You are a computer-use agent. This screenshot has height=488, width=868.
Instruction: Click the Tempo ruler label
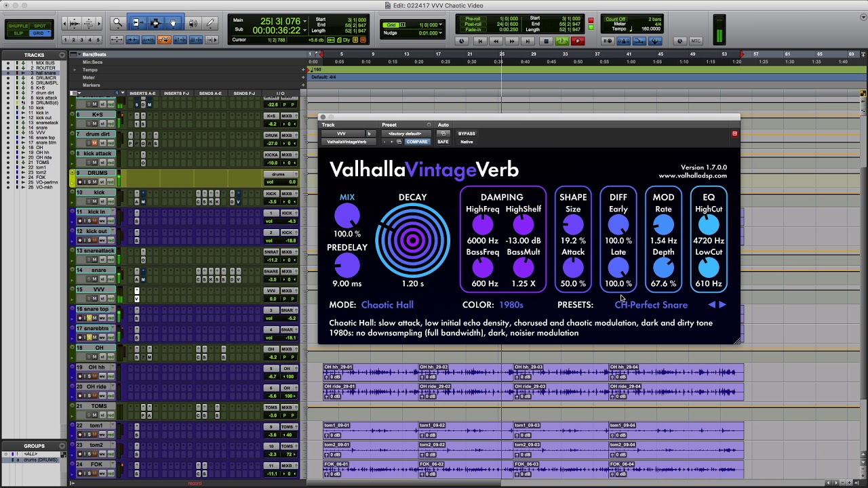point(90,70)
